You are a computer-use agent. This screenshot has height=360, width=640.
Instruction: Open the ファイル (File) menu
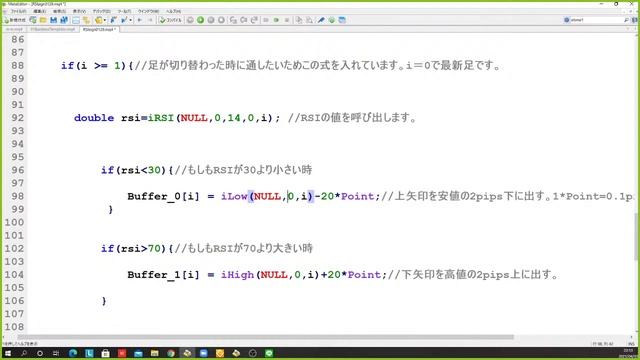[x=18, y=11]
